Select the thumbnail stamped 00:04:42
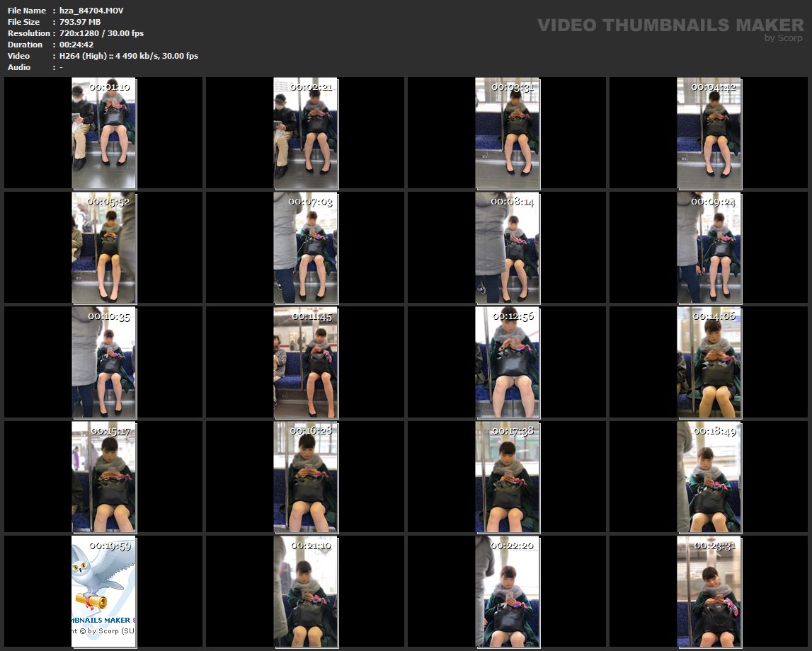 tap(709, 134)
